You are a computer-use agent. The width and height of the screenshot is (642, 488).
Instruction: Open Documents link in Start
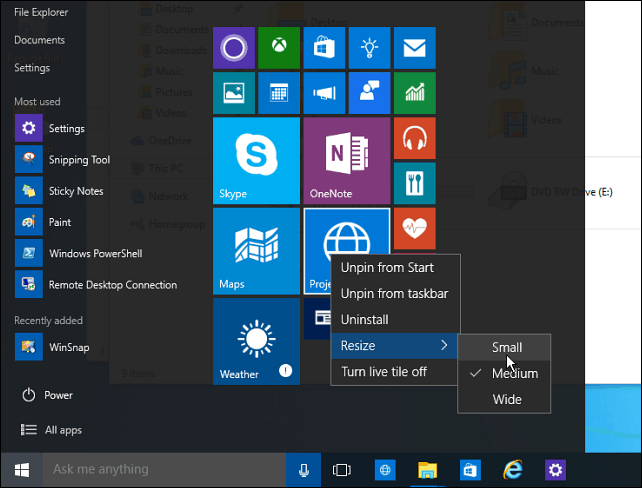[x=40, y=40]
